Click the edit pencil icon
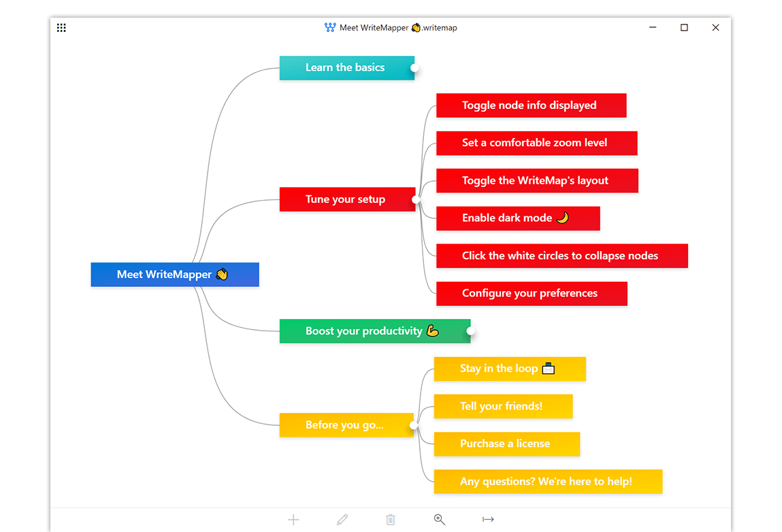The width and height of the screenshot is (782, 532). pos(342,520)
